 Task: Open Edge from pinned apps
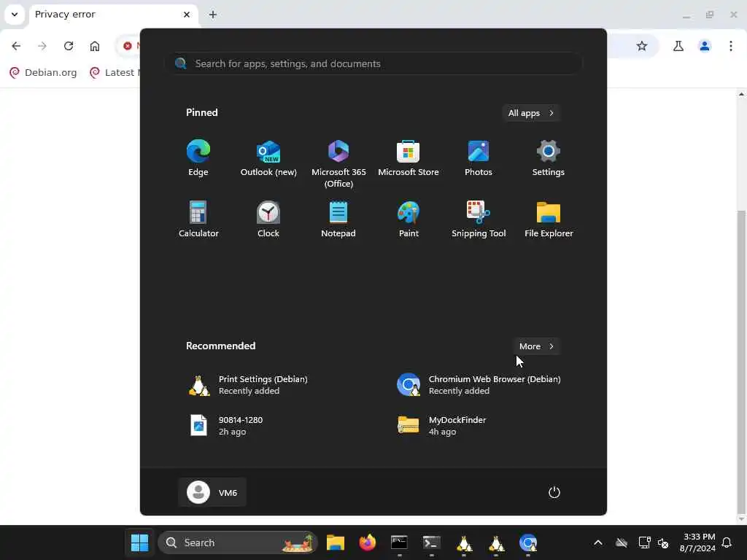pyautogui.click(x=198, y=158)
